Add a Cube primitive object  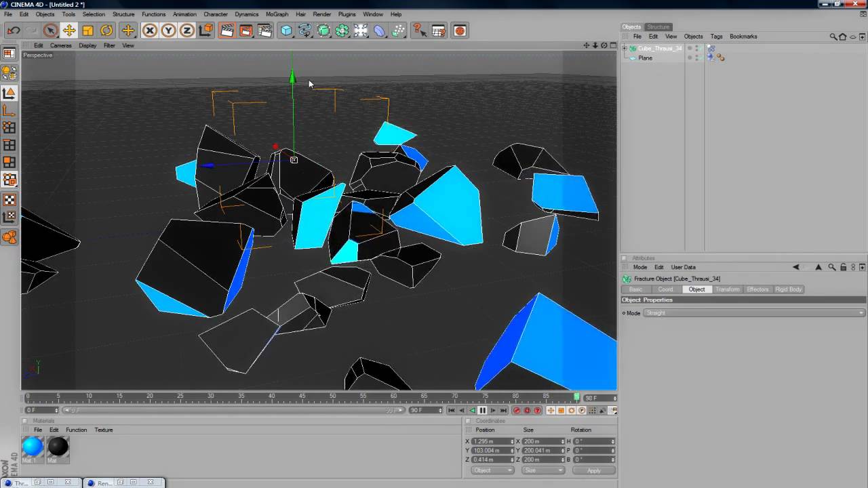[x=286, y=30]
